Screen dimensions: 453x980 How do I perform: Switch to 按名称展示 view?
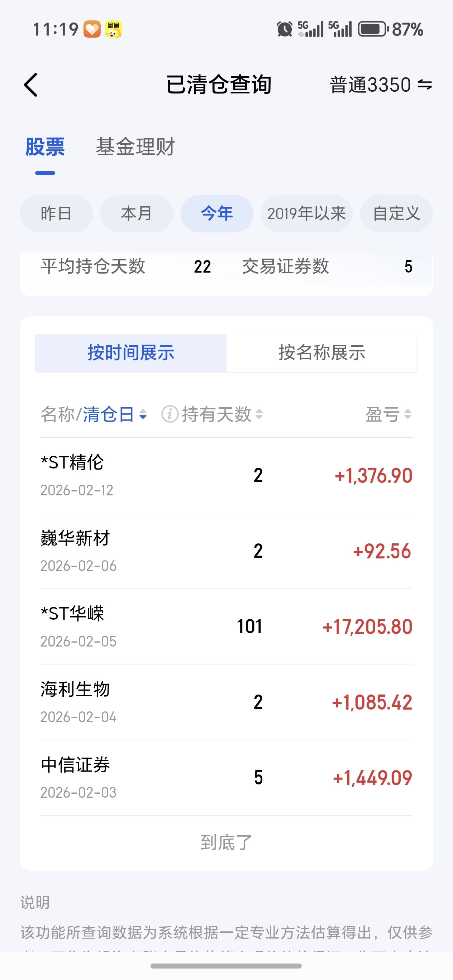click(322, 353)
